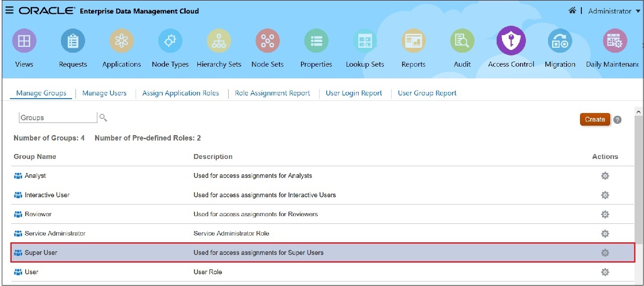Click 'Used for access assignments for Analysts' description
Viewport: 644px width, 286px height.
point(253,176)
